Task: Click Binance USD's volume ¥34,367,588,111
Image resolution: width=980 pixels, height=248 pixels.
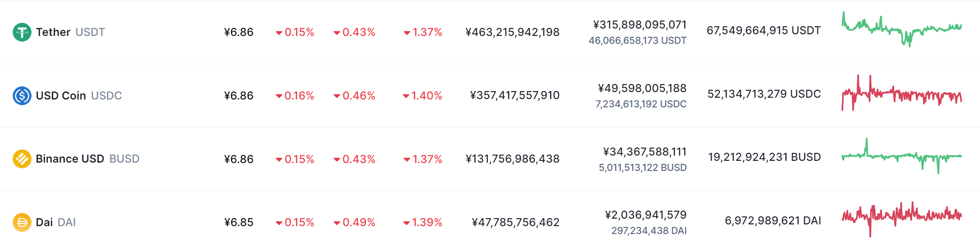Action: [x=644, y=152]
